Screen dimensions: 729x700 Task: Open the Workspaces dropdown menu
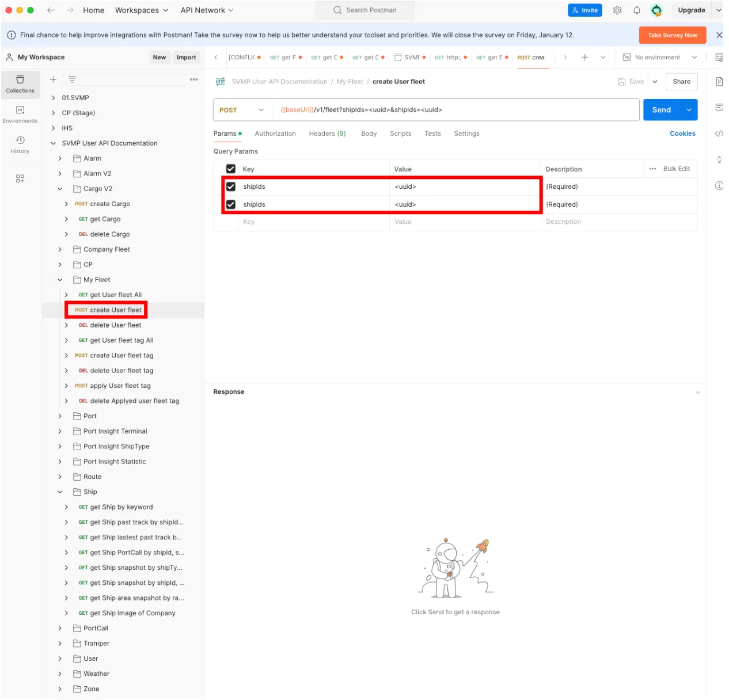pyautogui.click(x=142, y=10)
